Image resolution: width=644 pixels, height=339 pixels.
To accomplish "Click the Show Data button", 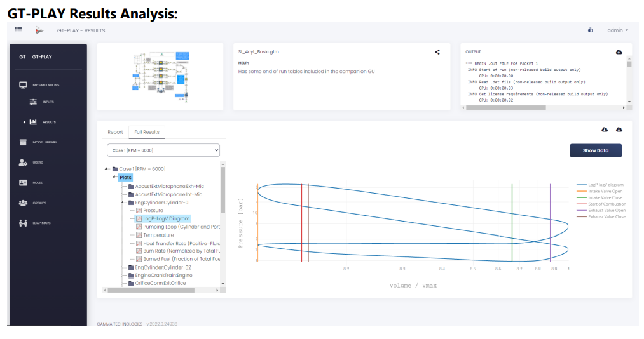I will point(596,150).
